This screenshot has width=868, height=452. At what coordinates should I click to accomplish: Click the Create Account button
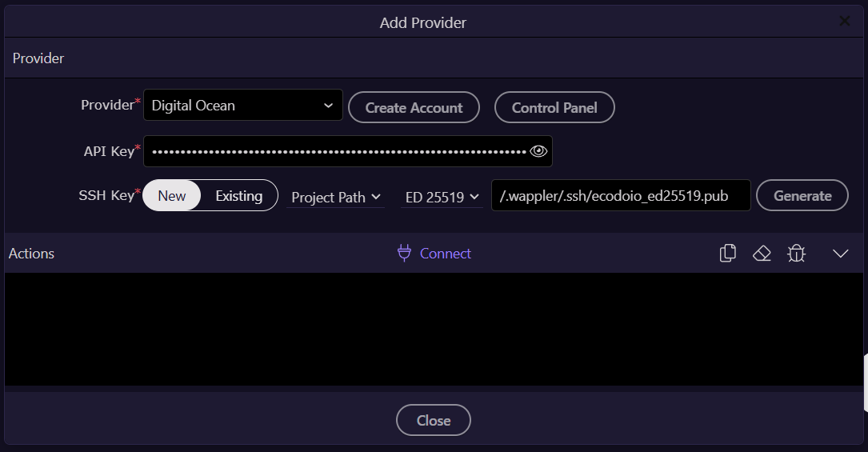pos(414,108)
